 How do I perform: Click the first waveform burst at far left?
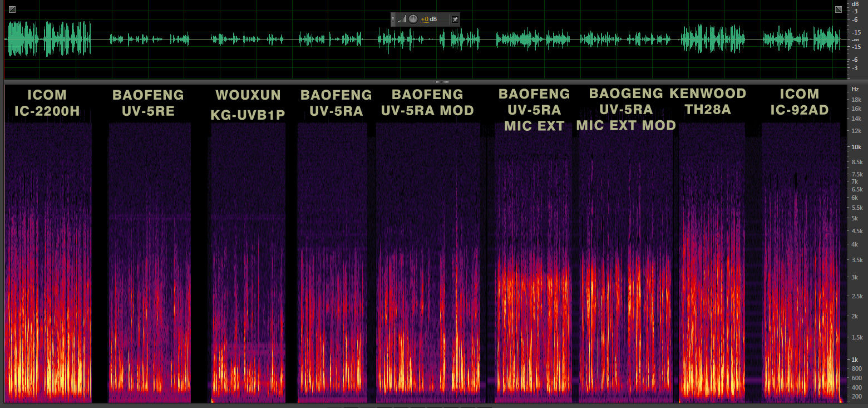click(22, 39)
